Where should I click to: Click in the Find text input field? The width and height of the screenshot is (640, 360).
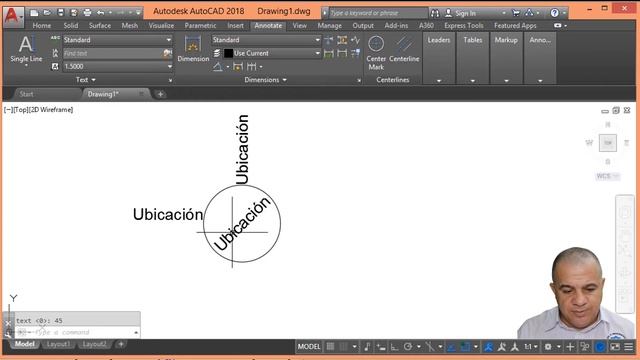113,53
